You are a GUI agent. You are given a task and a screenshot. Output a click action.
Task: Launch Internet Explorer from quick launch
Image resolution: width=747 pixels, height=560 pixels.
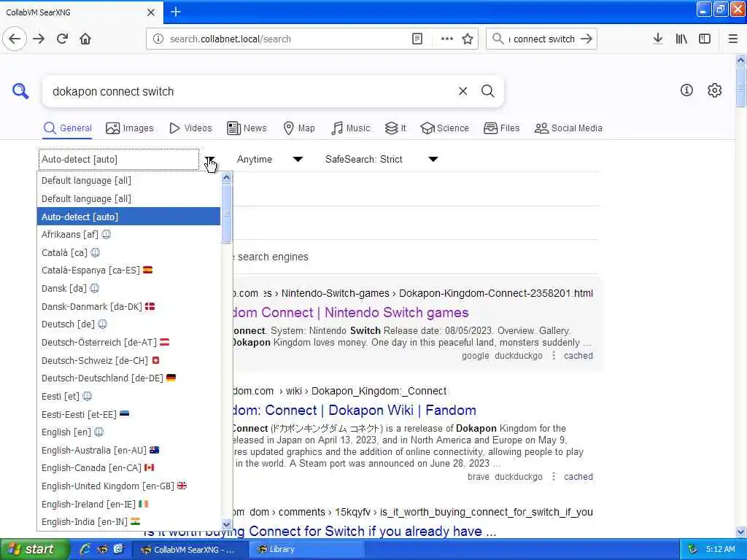(x=86, y=550)
